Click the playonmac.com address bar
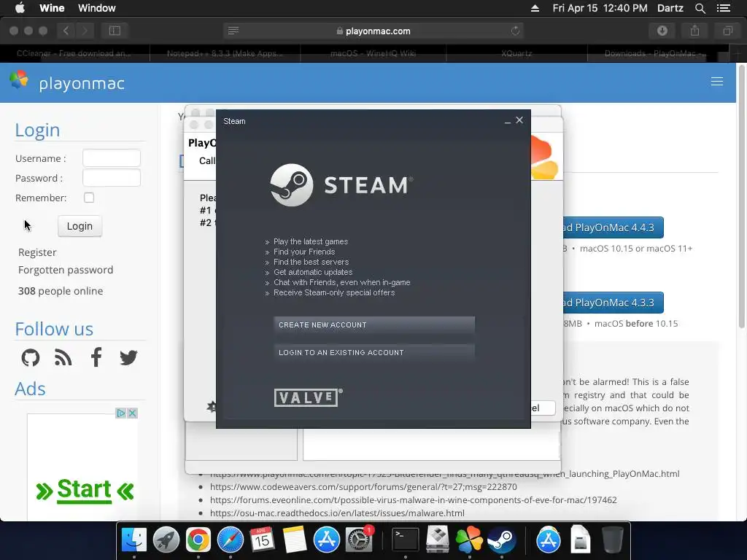 pyautogui.click(x=373, y=31)
